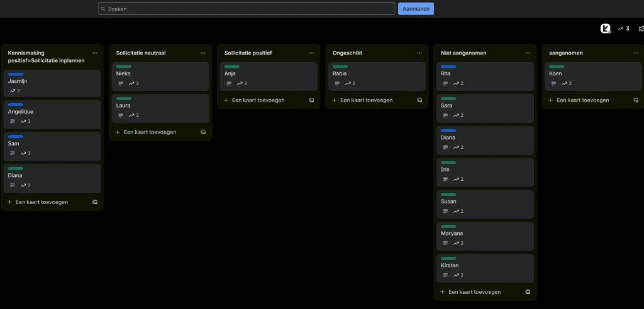The width and height of the screenshot is (644, 309).
Task: Open list menu for Sollicitatie neutraal
Action: 203,53
